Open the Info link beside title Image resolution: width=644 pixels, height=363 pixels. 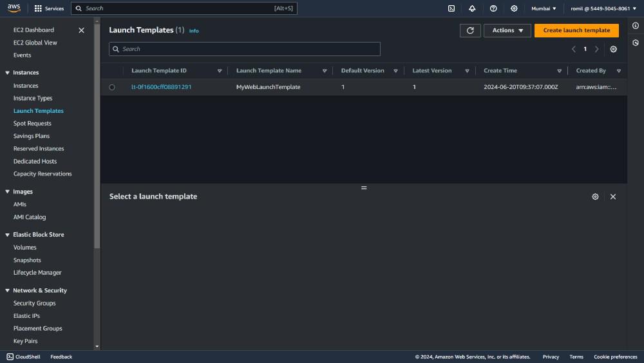coord(194,31)
